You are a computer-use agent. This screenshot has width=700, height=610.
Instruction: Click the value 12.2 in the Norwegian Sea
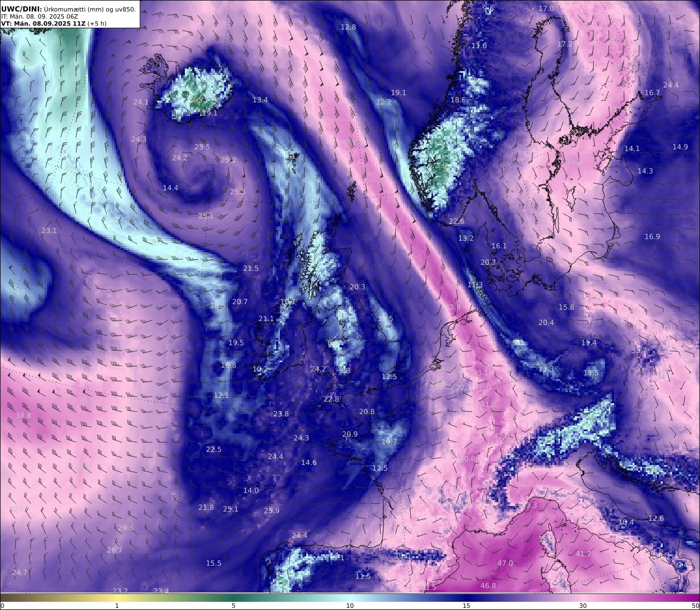pos(384,102)
